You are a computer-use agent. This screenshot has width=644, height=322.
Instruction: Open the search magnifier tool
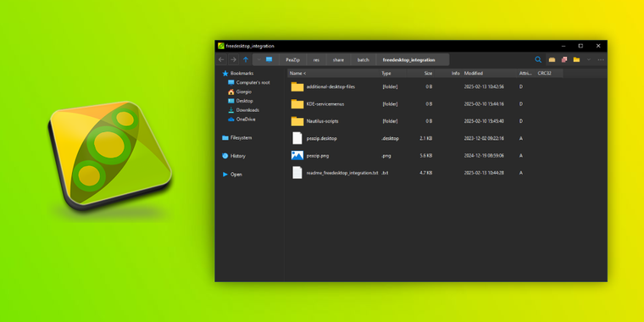[x=538, y=59]
